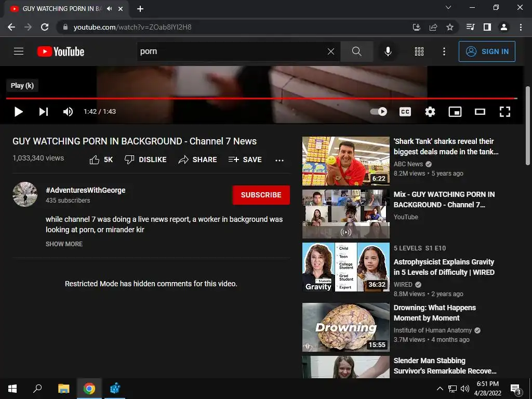Mute the video volume

68,112
